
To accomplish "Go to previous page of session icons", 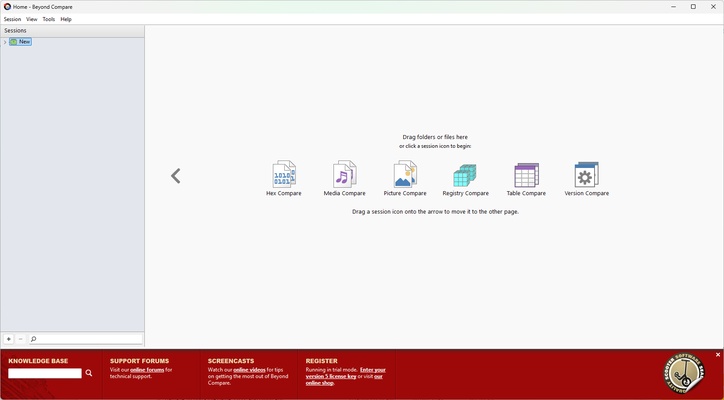I will (x=176, y=176).
